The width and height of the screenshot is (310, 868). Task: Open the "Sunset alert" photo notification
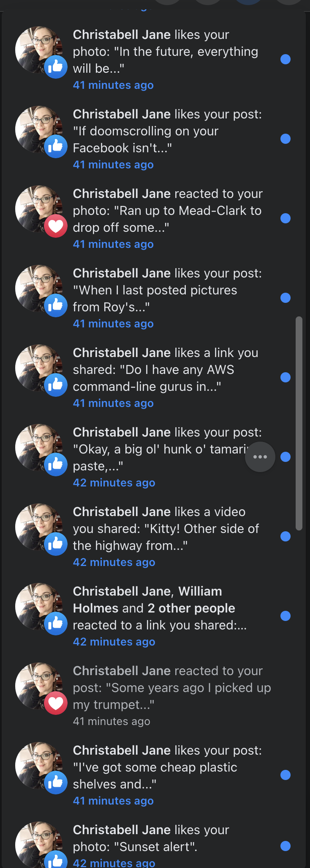click(152, 838)
